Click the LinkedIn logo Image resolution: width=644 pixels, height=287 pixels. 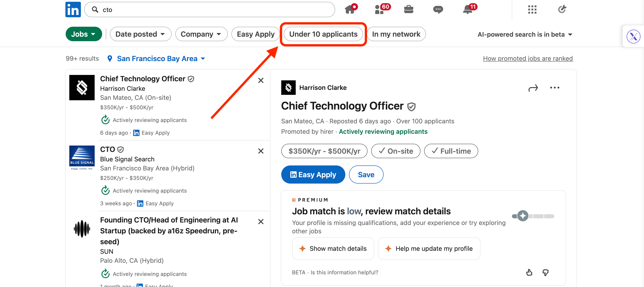(73, 9)
